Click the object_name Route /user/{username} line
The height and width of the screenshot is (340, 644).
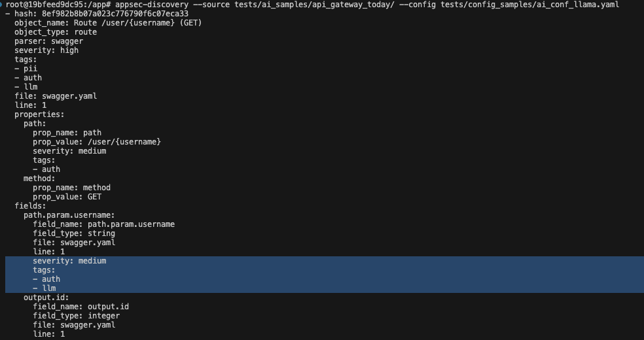tap(108, 23)
